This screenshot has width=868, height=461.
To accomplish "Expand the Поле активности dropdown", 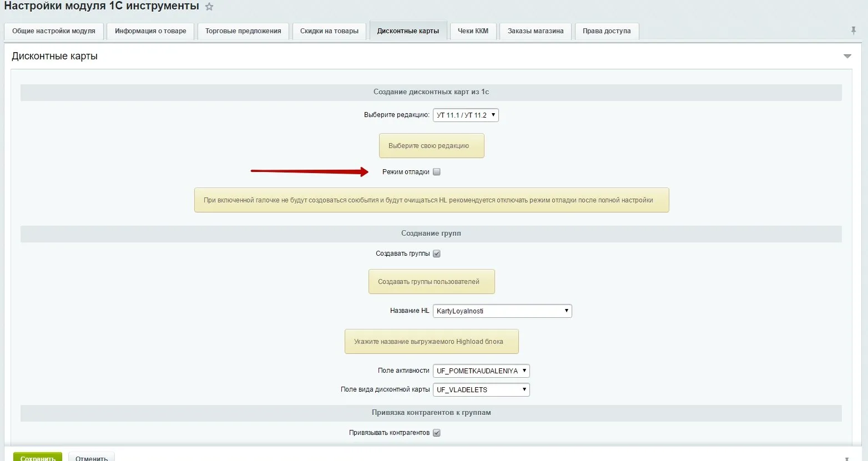I will (x=481, y=371).
